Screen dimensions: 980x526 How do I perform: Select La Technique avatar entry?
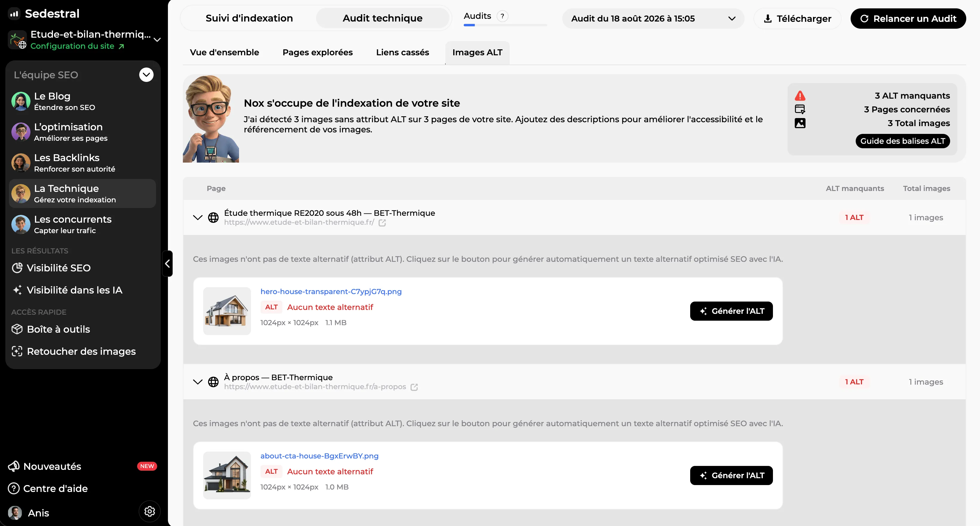[x=82, y=194]
